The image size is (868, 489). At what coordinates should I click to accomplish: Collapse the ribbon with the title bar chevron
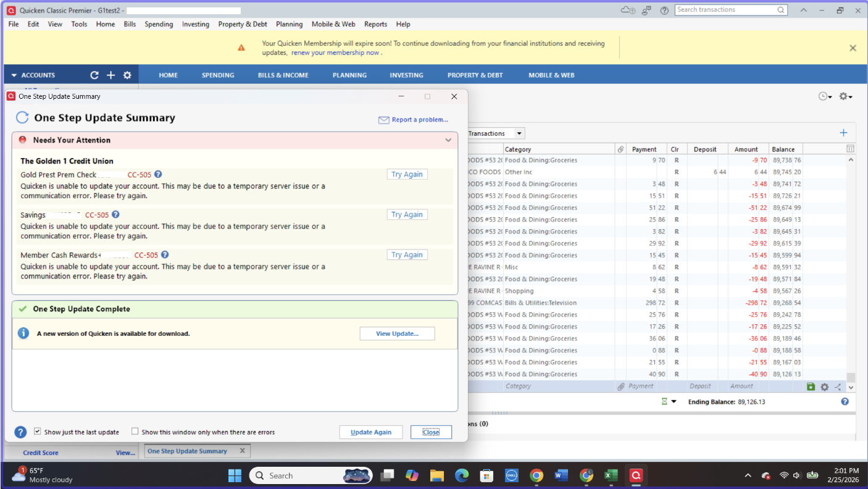[x=804, y=10]
